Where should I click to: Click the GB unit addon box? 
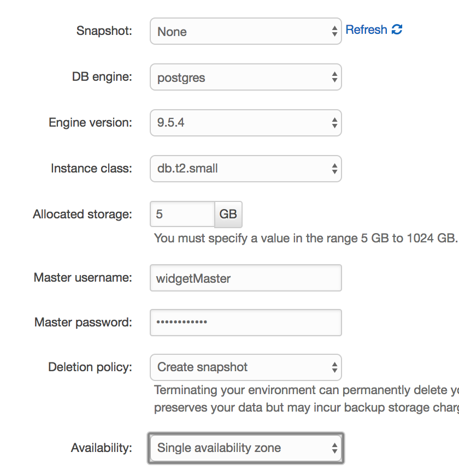[228, 214]
